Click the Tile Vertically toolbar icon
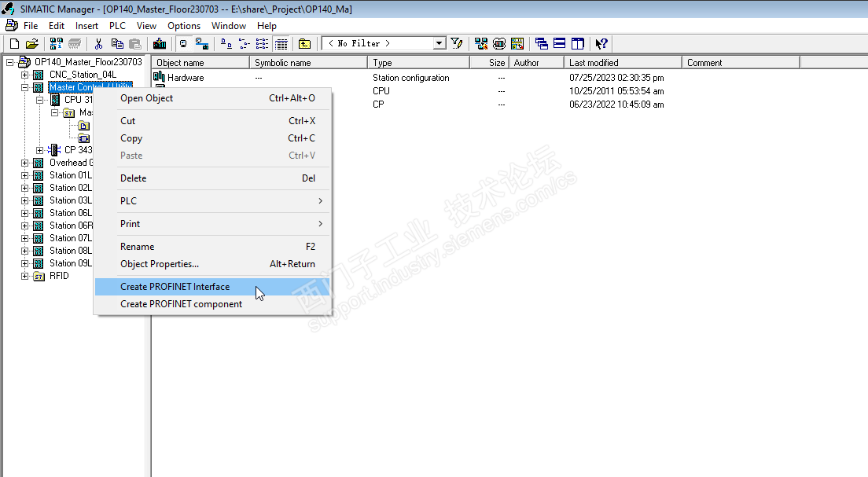The height and width of the screenshot is (477, 868). [x=578, y=44]
